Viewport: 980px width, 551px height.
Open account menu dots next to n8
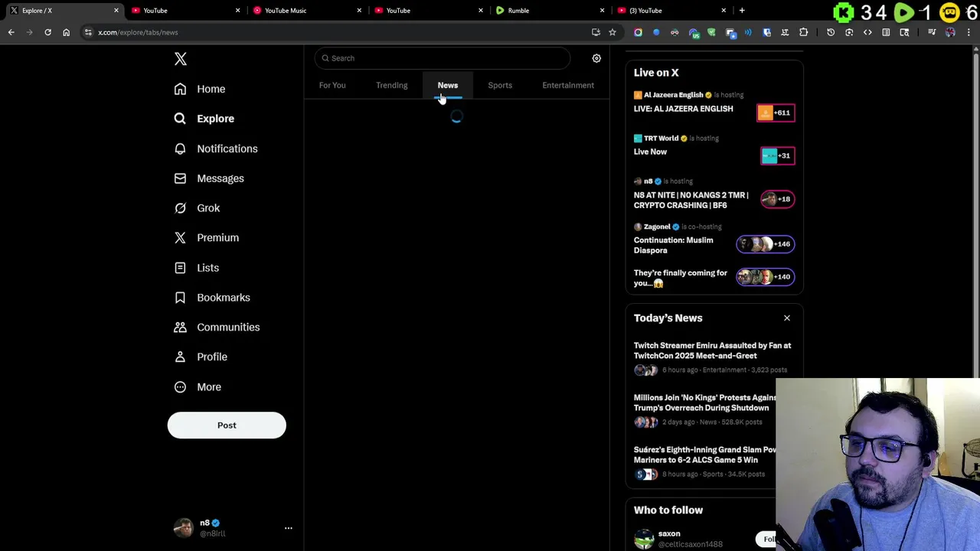pyautogui.click(x=288, y=528)
